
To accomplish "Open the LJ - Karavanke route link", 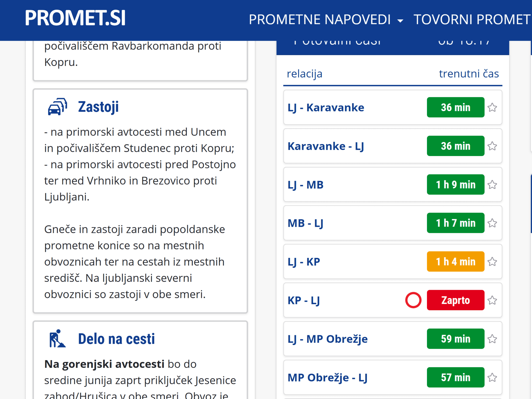I will [x=326, y=108].
